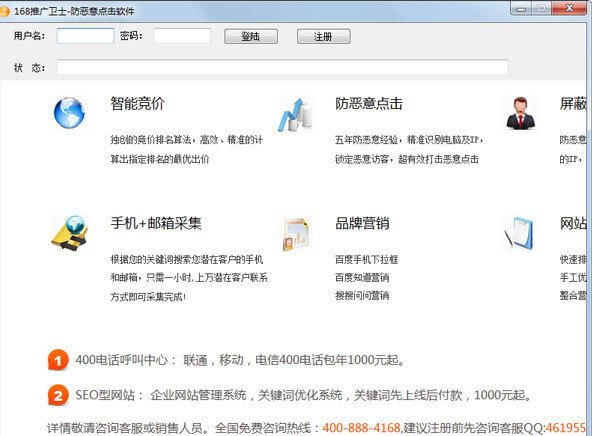Focus the 用户名 username input field
The image size is (592, 436).
pyautogui.click(x=85, y=36)
